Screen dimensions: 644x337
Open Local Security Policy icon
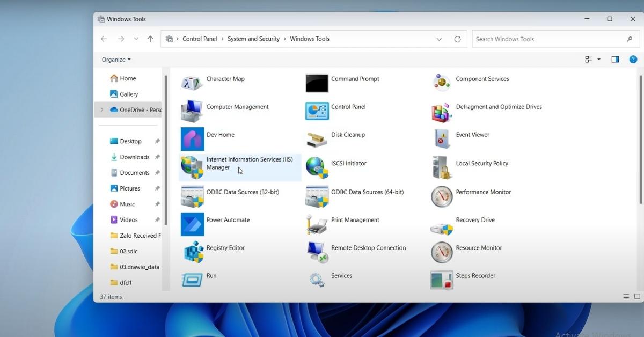tap(442, 167)
